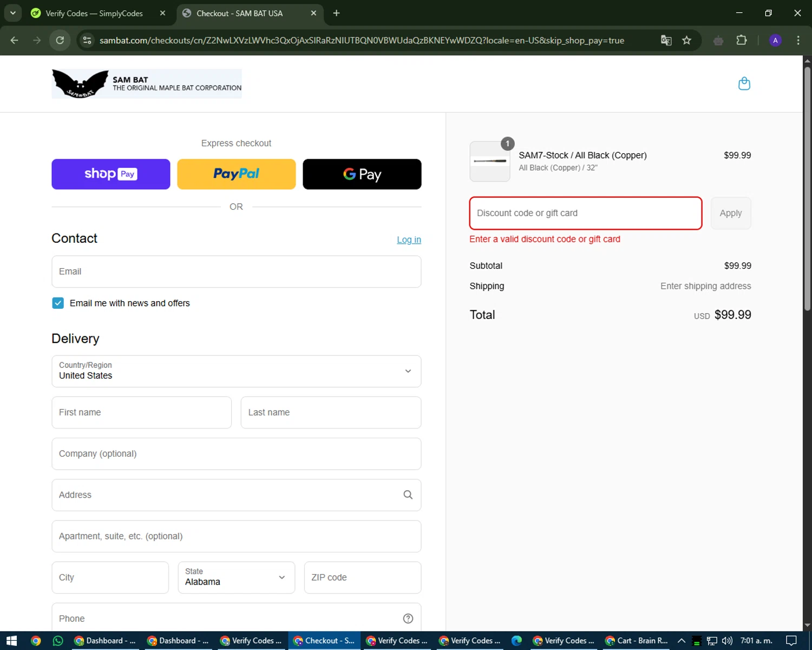This screenshot has height=650, width=812.
Task: Click the USD $99.99 total amount
Action: click(x=723, y=315)
